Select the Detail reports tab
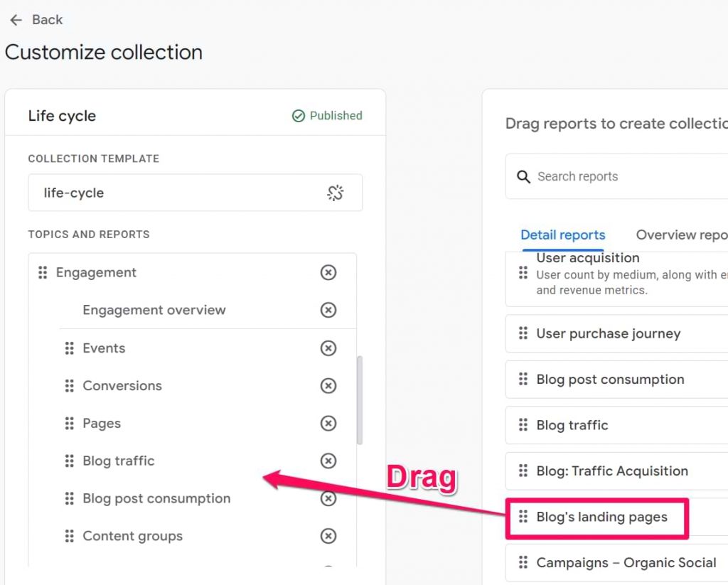Screen dimensions: 728x585 pos(562,235)
